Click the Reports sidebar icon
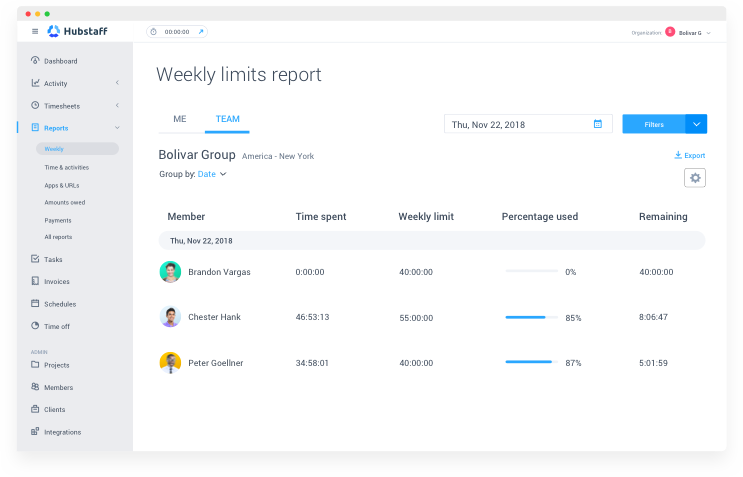Screen dimensions: 743x477 [x=35, y=127]
